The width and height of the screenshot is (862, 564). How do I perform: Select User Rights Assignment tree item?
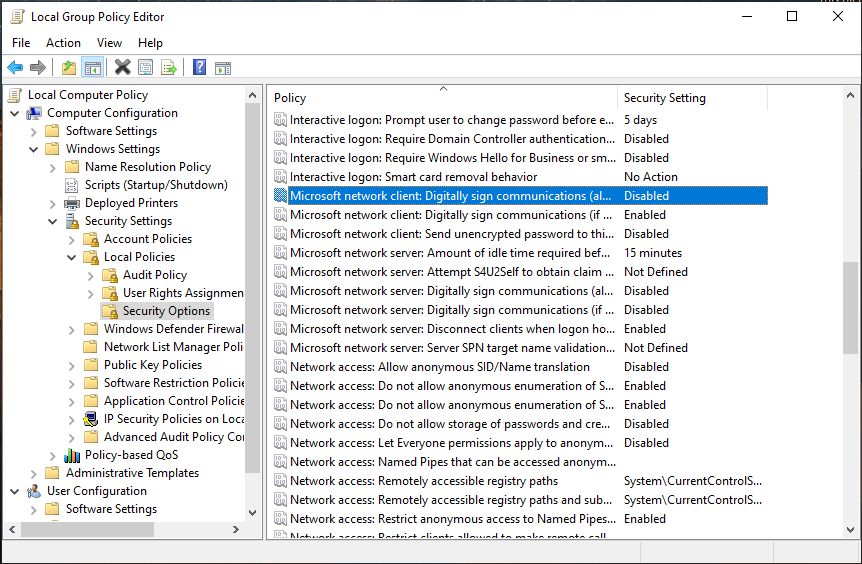[183, 293]
